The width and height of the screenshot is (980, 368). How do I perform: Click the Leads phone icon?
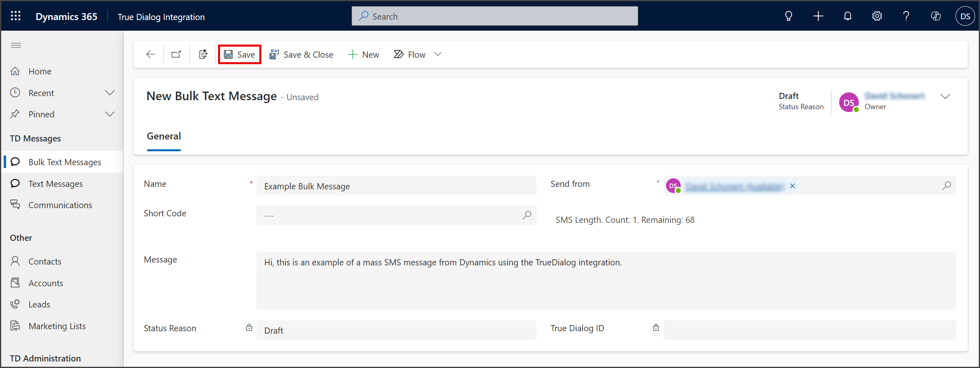click(x=15, y=304)
